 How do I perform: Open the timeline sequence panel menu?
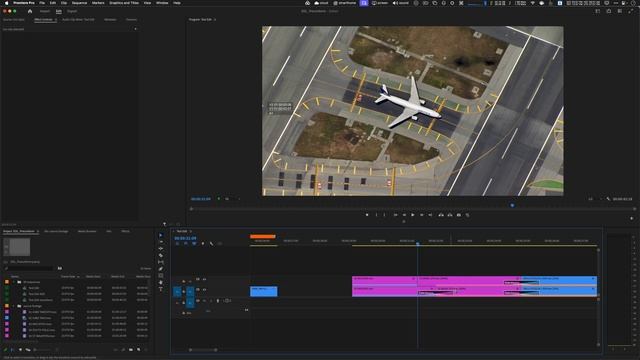pyautogui.click(x=190, y=231)
